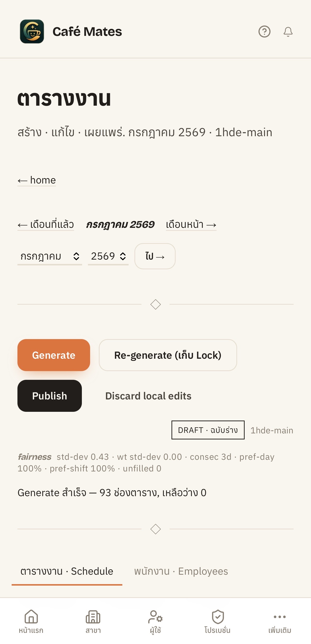Select the ตารางงาน · Schedule tab
Screen dimensions: 311x644
pos(67,571)
